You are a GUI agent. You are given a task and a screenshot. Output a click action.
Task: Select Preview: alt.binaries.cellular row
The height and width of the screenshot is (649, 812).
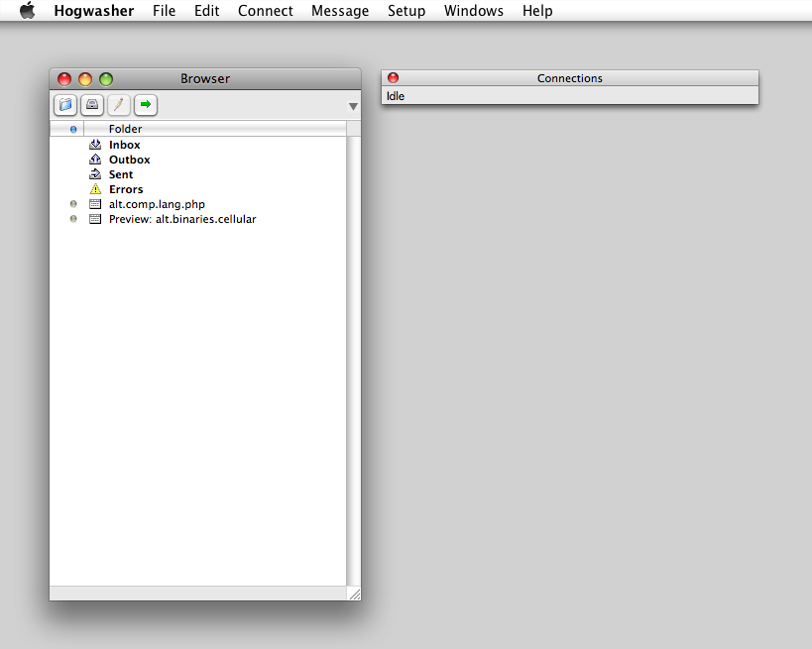[x=198, y=219]
